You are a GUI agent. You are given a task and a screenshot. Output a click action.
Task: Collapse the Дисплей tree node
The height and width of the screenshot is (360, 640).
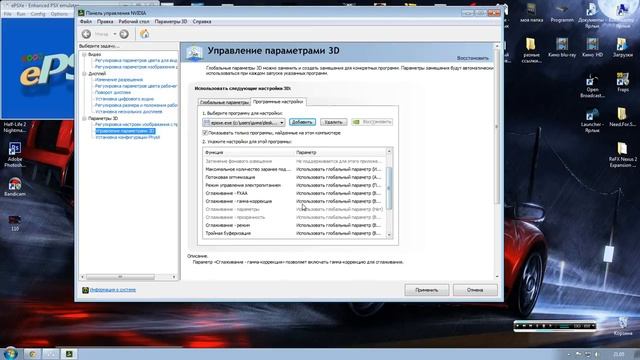coord(84,74)
